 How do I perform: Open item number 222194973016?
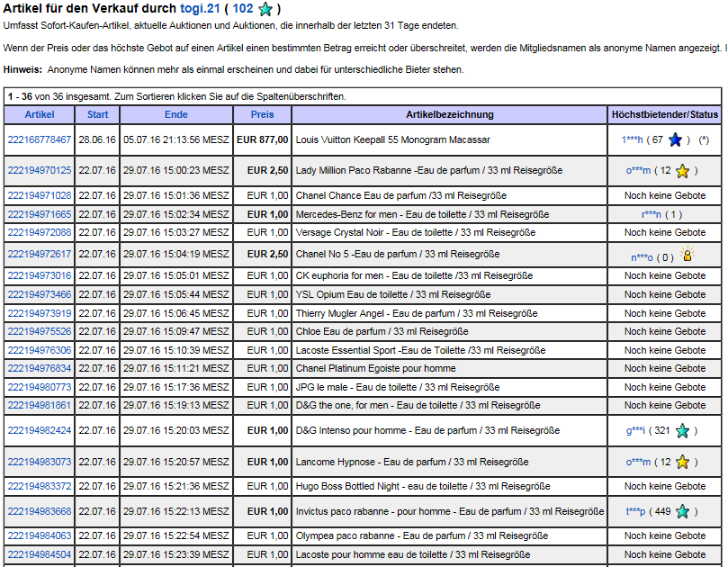(40, 275)
